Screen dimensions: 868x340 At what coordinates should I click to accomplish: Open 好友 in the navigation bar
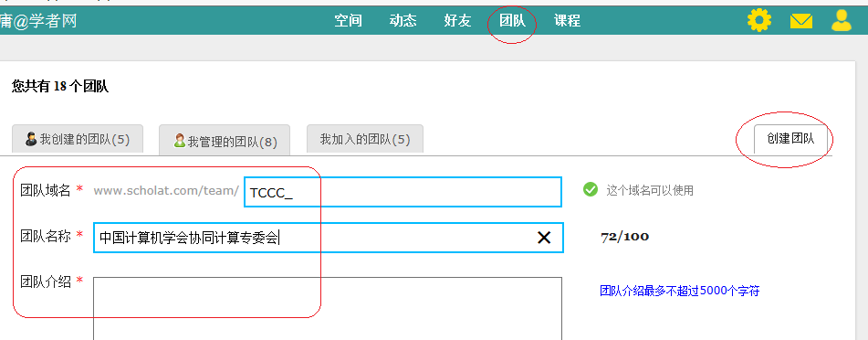coord(457,20)
